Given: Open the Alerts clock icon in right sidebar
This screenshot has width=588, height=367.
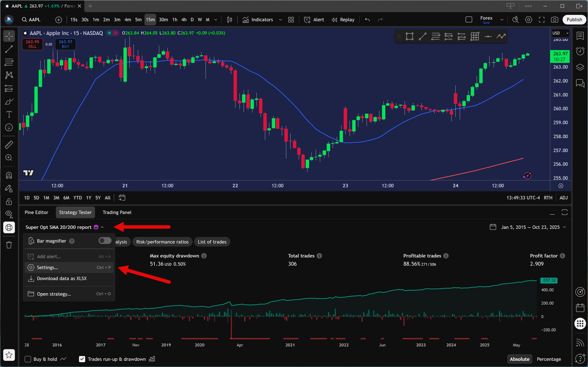Looking at the screenshot, I should [580, 51].
